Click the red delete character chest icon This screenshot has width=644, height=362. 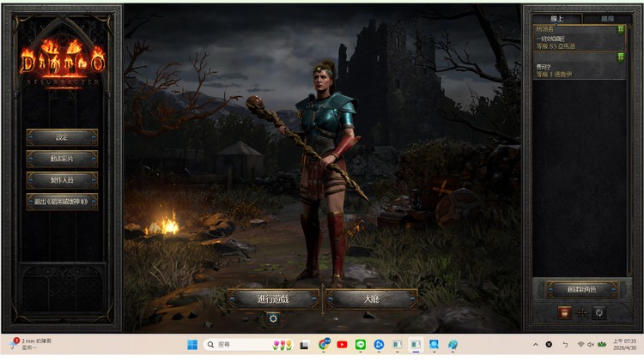pos(565,313)
